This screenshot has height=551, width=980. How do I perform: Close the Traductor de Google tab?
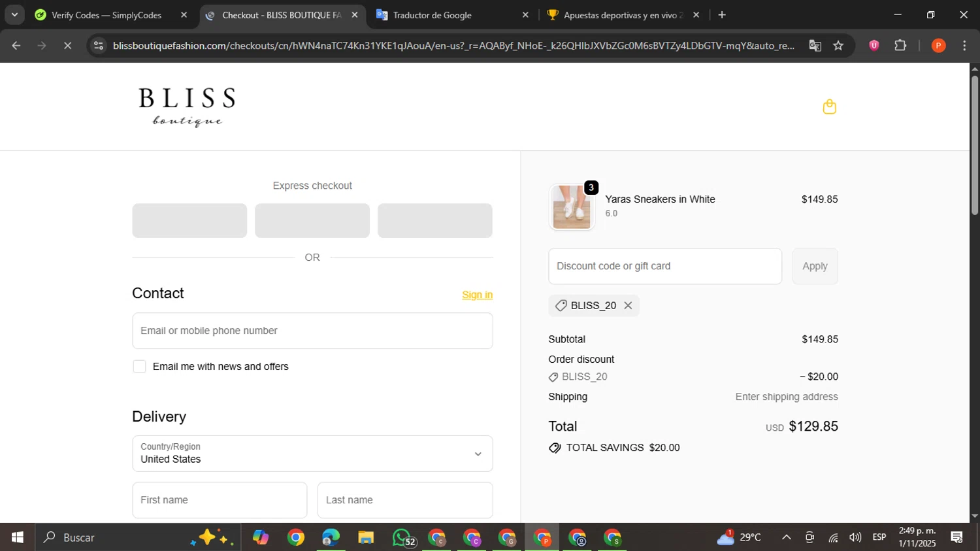(525, 14)
